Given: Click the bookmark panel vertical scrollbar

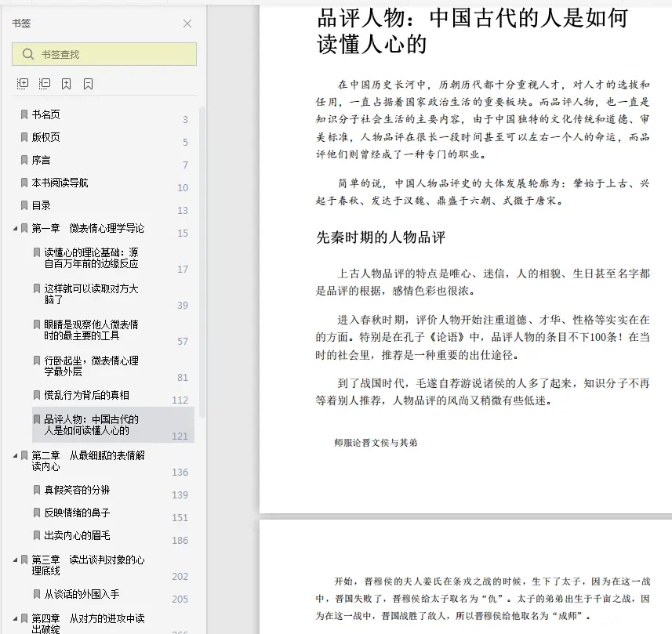Looking at the screenshot, I should (202, 261).
